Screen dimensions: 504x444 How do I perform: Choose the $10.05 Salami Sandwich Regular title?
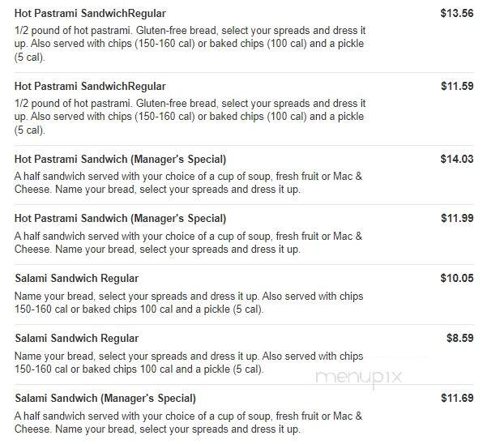(x=76, y=278)
